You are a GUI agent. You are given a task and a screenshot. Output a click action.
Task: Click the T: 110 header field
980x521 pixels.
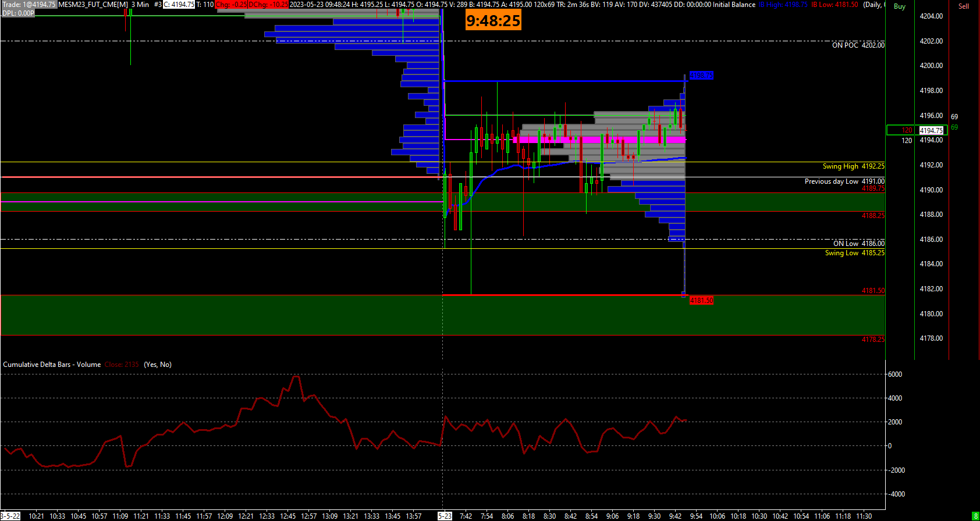click(x=205, y=5)
